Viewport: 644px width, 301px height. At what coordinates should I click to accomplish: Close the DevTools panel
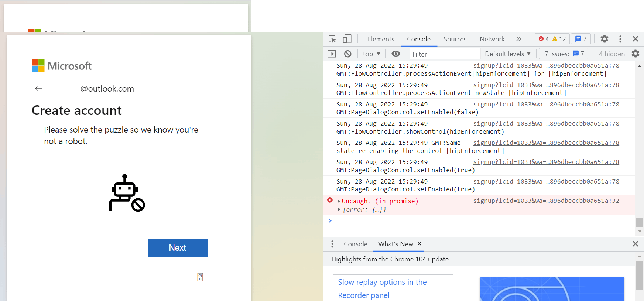(x=636, y=39)
